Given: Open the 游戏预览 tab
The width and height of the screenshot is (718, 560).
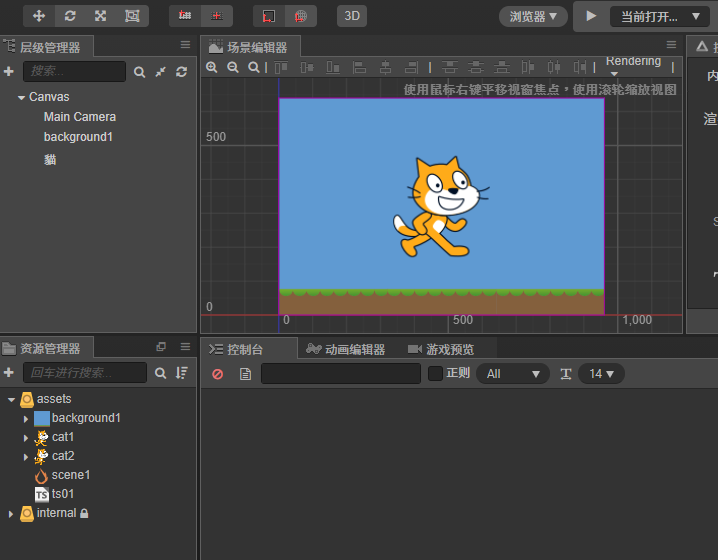Looking at the screenshot, I should coord(441,349).
